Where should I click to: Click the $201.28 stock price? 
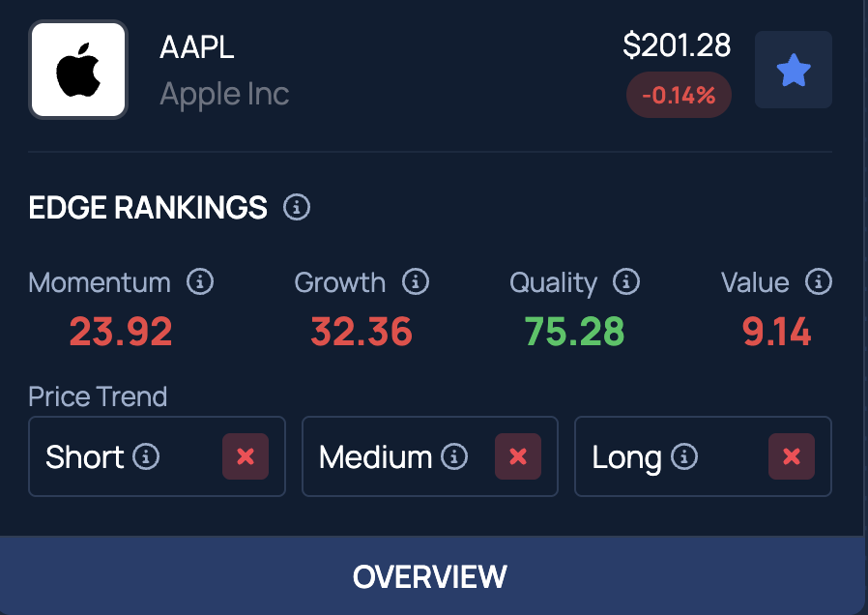pos(677,44)
